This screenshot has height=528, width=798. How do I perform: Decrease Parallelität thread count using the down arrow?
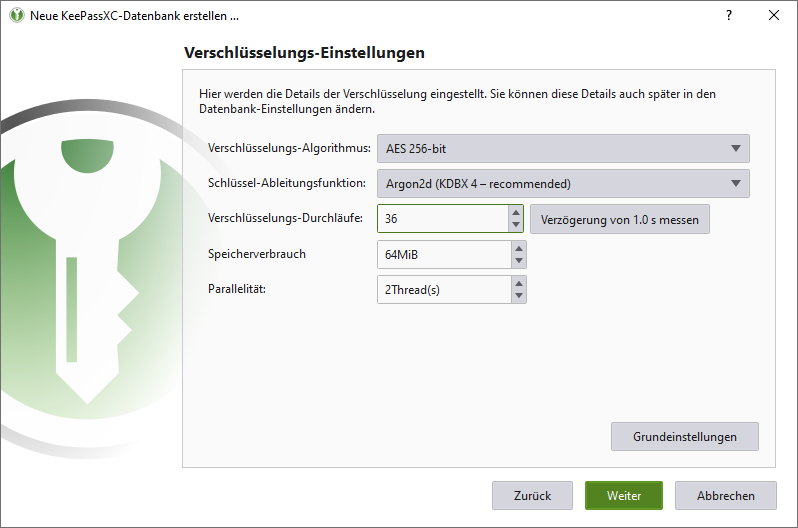click(x=519, y=296)
